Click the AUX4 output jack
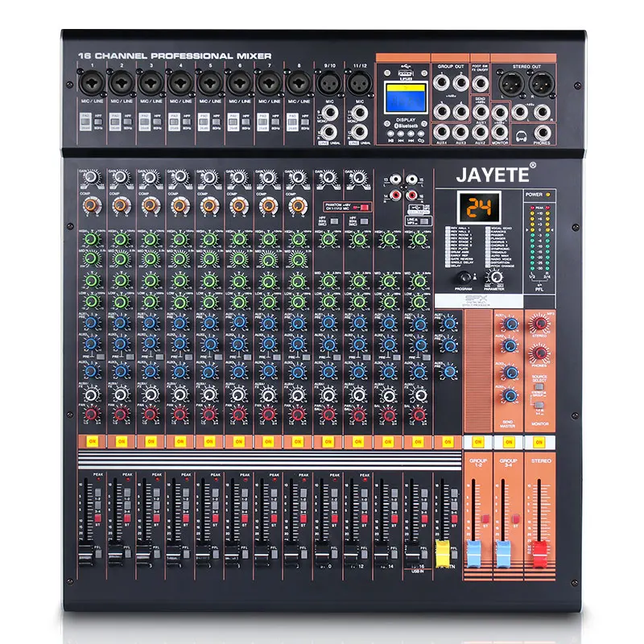 click(441, 132)
